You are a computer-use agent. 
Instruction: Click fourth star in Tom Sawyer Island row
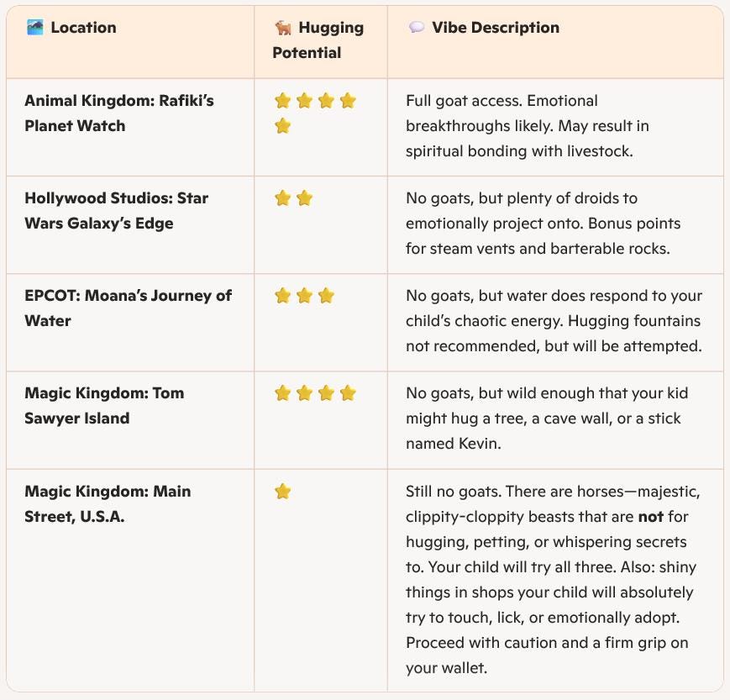coord(348,393)
